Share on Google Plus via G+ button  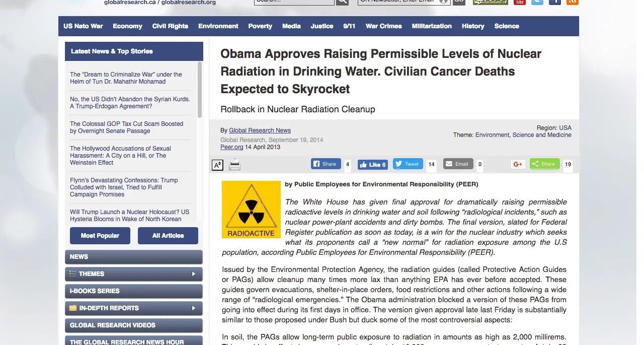pos(518,164)
